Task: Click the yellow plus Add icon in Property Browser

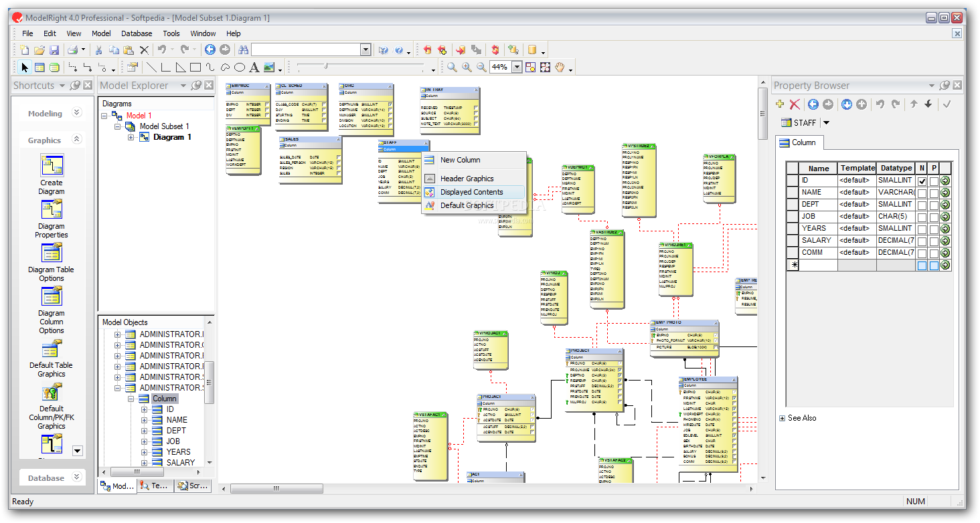Action: [x=780, y=104]
